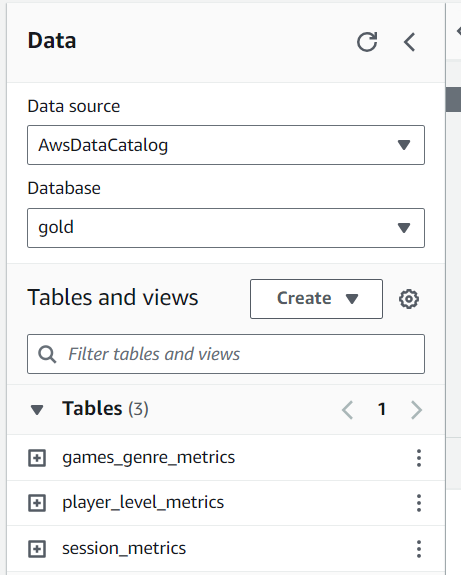This screenshot has width=461, height=575.
Task: Open Tables and views settings gear
Action: pyautogui.click(x=409, y=299)
